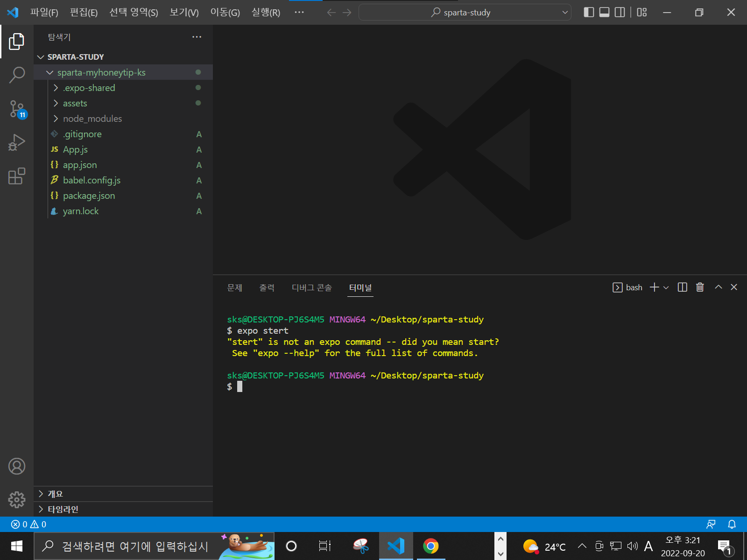Open the Extensions view
The width and height of the screenshot is (747, 560).
pyautogui.click(x=17, y=176)
